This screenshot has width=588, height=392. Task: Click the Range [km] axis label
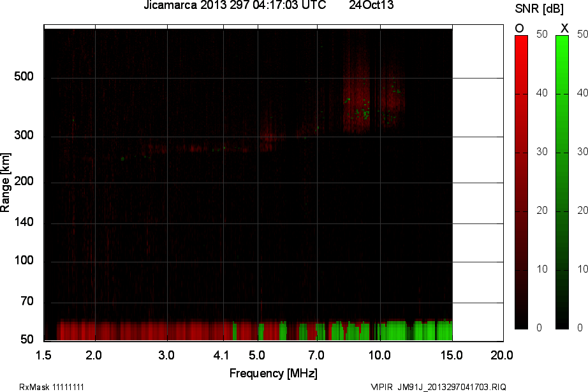click(x=6, y=183)
